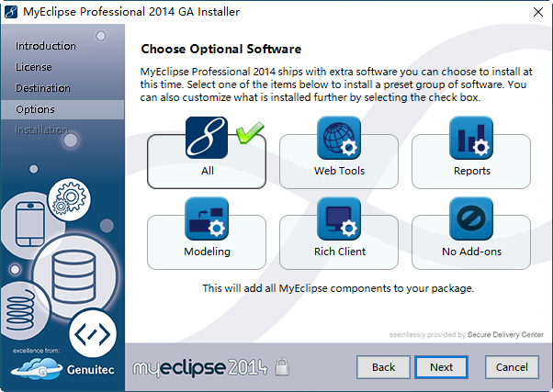
Task: Select the Options step in sidebar
Action: 35,109
